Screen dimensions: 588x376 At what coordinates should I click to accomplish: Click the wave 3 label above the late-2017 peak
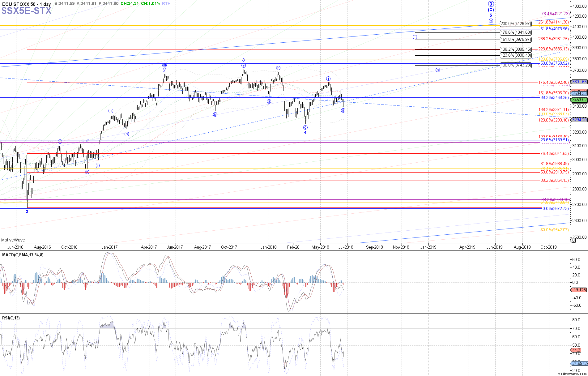point(244,60)
